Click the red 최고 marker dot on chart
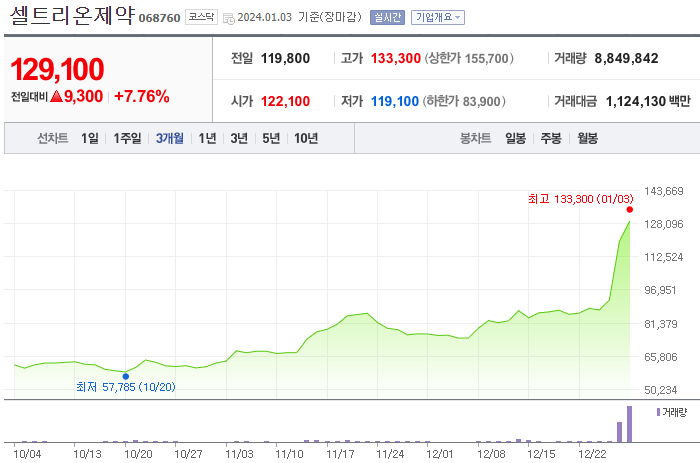The height and width of the screenshot is (463, 700). 629,210
